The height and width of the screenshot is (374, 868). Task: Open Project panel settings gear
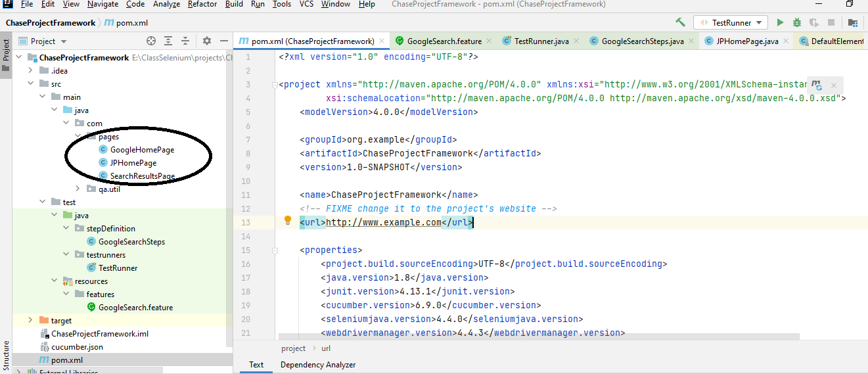207,41
